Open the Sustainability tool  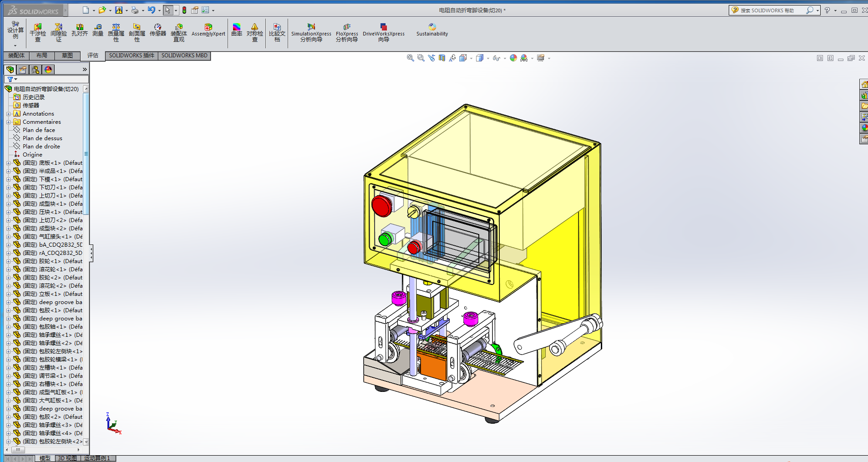click(x=432, y=30)
